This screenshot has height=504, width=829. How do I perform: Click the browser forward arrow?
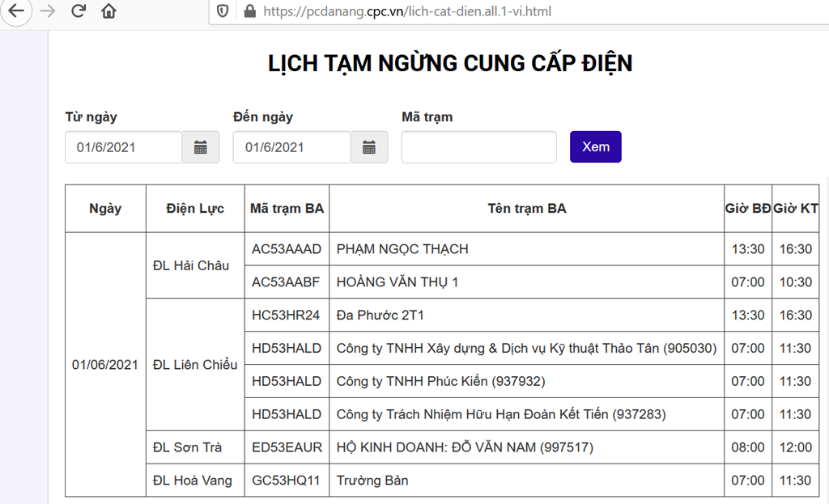pos(48,11)
